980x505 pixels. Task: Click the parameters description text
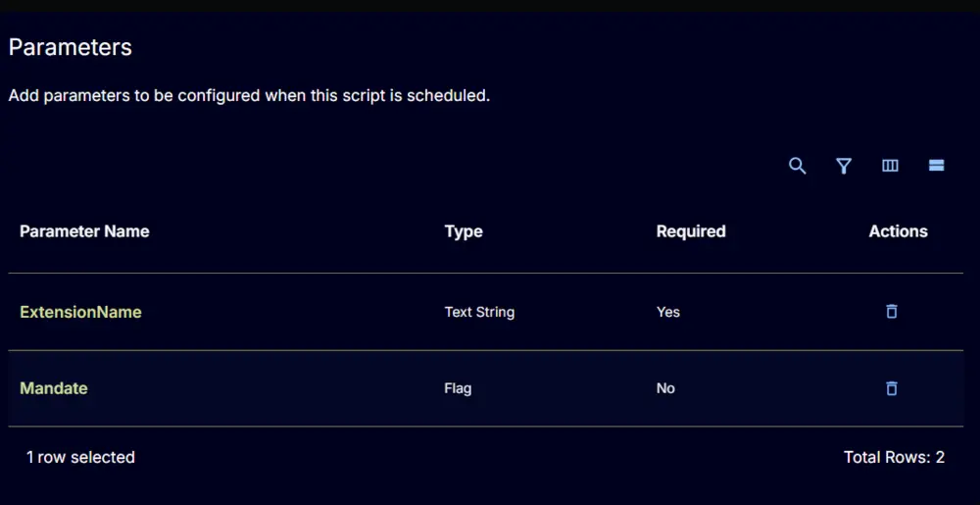(x=249, y=96)
